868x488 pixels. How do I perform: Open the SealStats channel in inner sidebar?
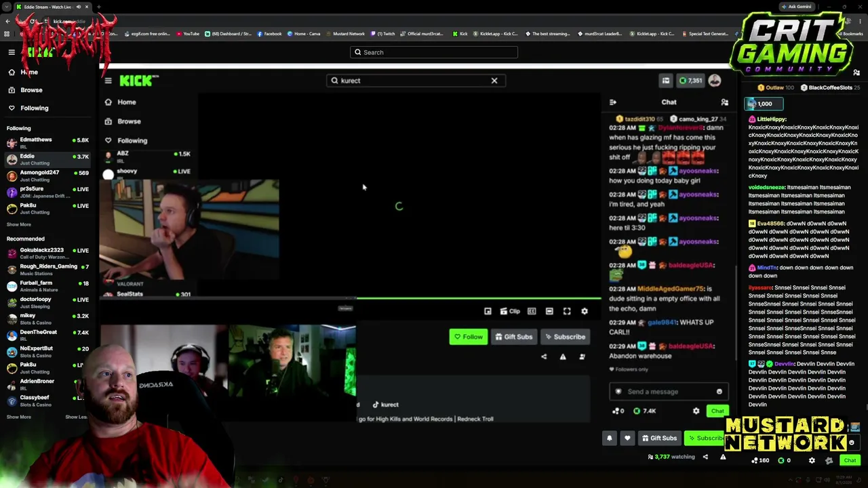click(147, 294)
